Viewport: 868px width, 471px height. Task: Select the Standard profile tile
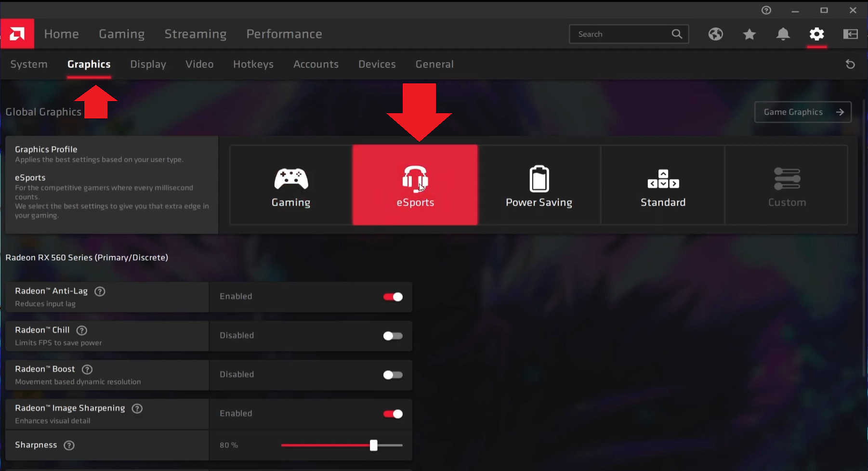[663, 185]
